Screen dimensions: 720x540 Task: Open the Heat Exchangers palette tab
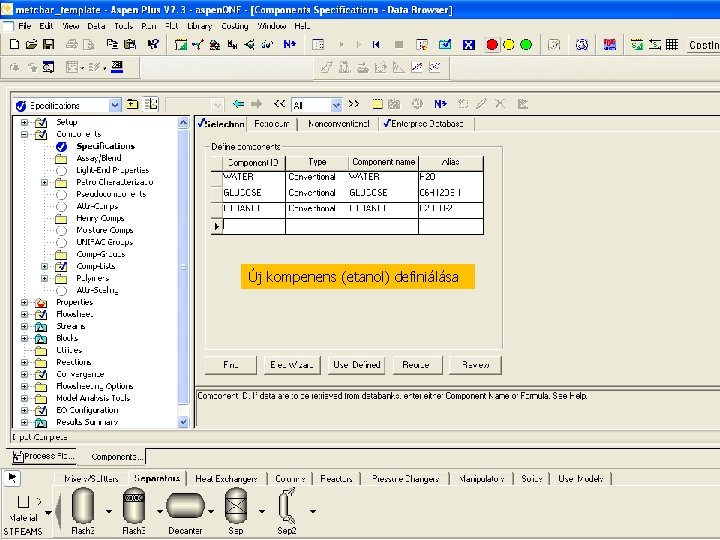pyautogui.click(x=226, y=479)
